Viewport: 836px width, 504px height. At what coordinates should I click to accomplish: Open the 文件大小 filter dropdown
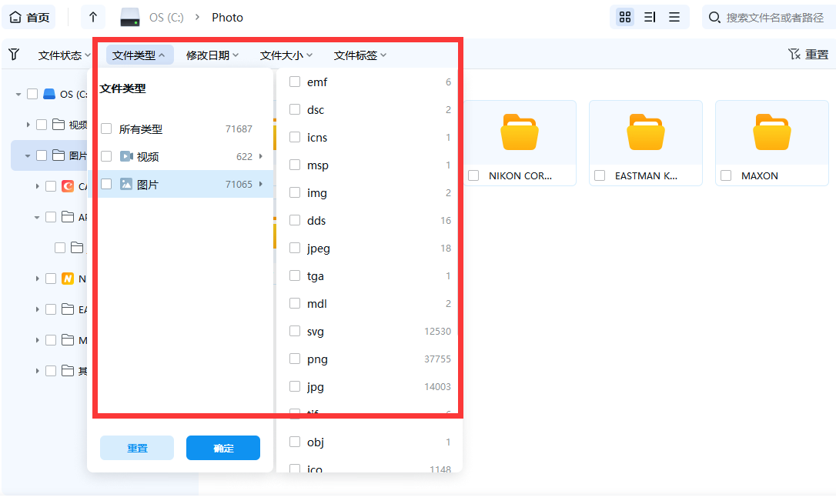pyautogui.click(x=286, y=55)
